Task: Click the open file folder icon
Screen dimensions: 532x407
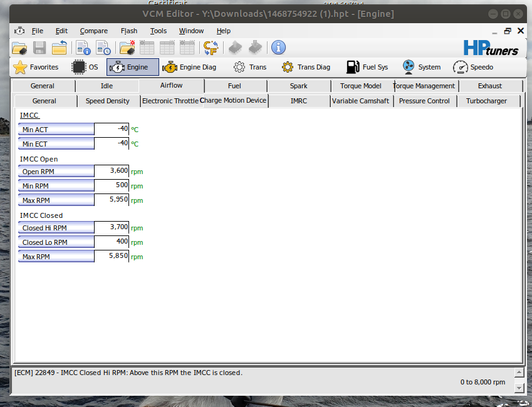Action: [19, 48]
